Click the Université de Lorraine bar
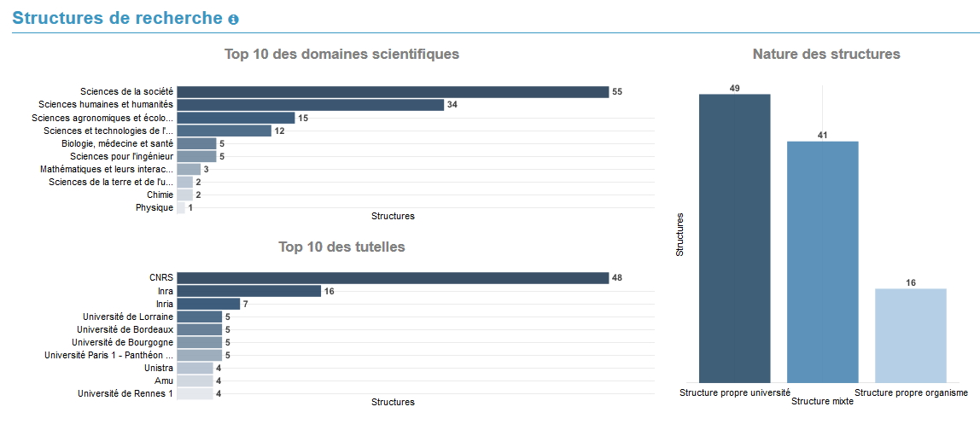Image resolution: width=980 pixels, height=430 pixels. tap(200, 317)
